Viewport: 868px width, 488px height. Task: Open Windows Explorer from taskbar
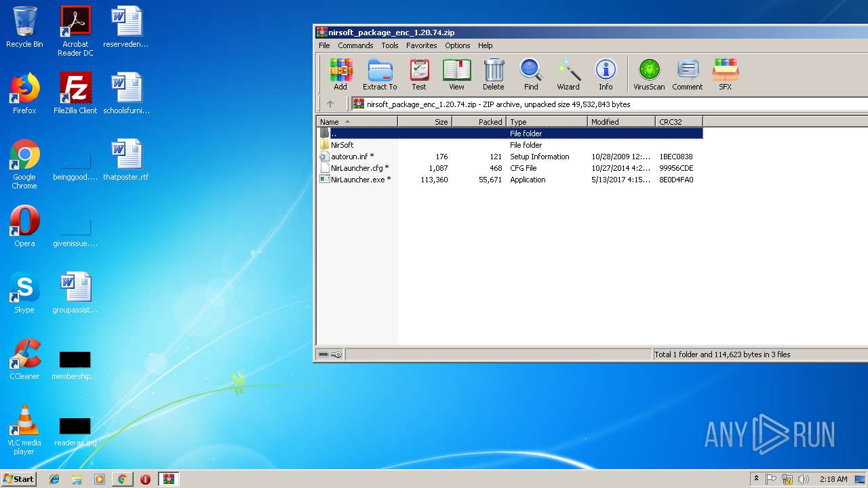[x=77, y=479]
